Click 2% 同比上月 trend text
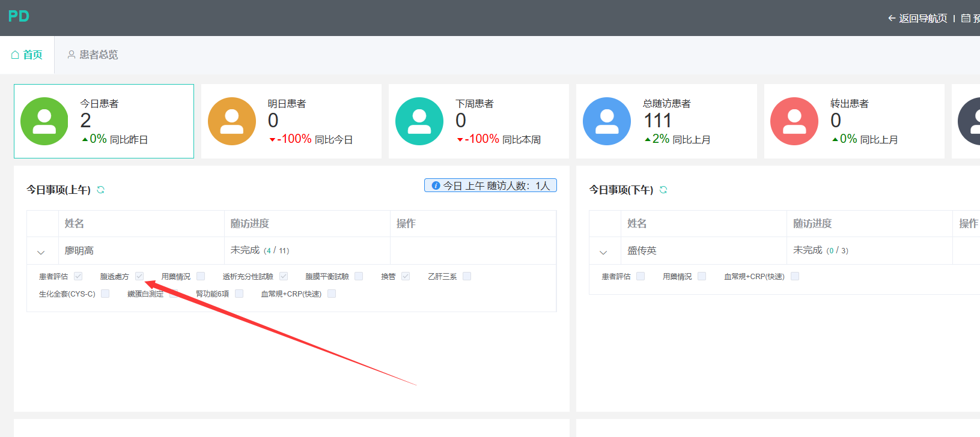This screenshot has width=980, height=437. click(677, 139)
